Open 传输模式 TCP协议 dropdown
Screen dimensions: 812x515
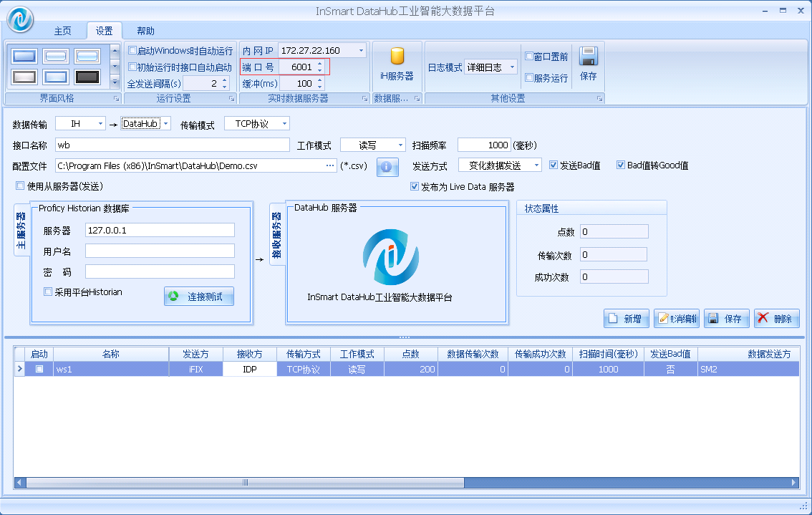pos(284,124)
